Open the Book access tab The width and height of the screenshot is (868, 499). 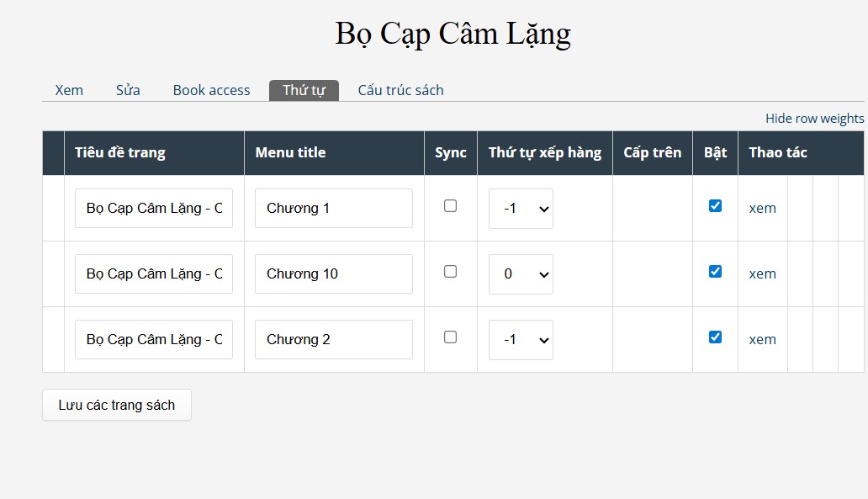pos(211,90)
